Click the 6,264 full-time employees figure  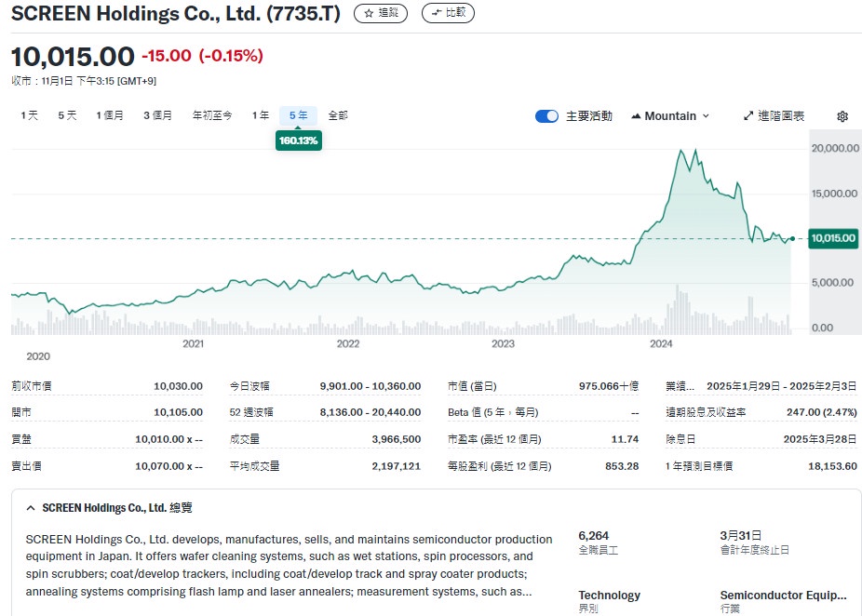[x=594, y=536]
